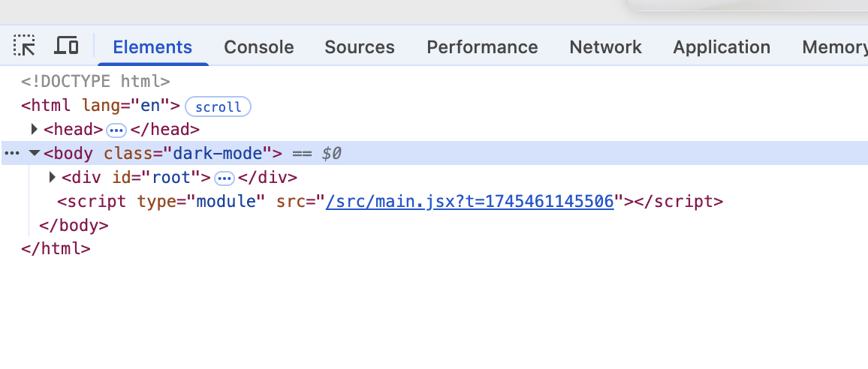
Task: Select the html lang="en" opening tag
Action: coord(100,106)
